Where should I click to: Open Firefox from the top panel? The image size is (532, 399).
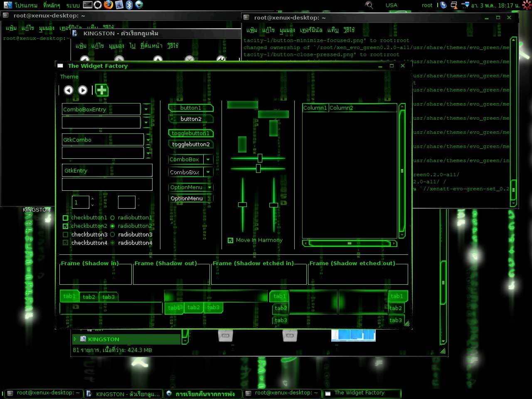pyautogui.click(x=108, y=5)
